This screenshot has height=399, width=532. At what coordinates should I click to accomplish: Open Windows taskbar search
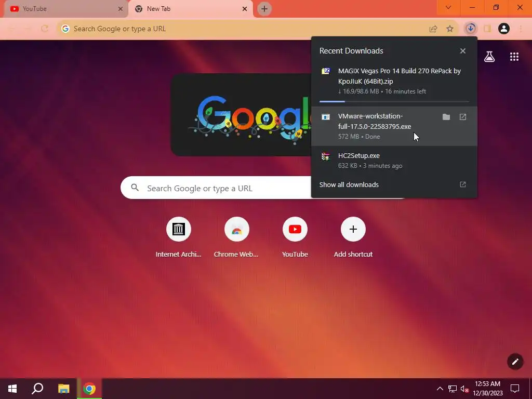point(37,389)
